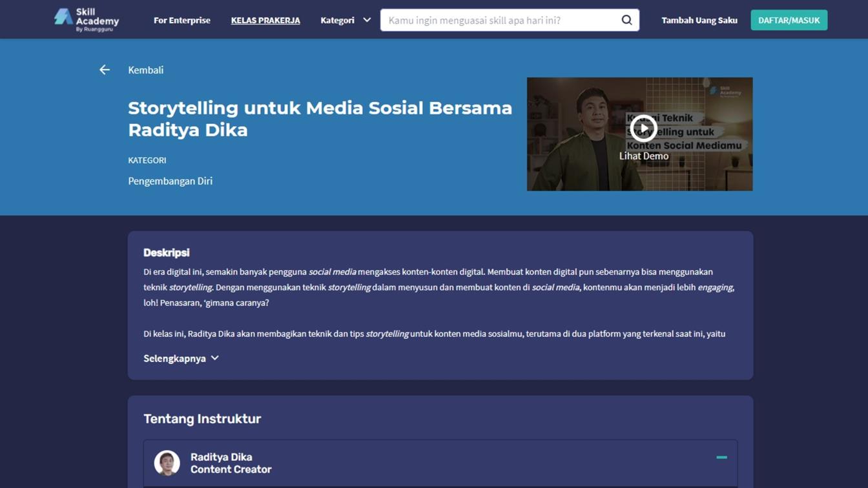
Task: Click the Deskripsi section heading
Action: (x=167, y=252)
